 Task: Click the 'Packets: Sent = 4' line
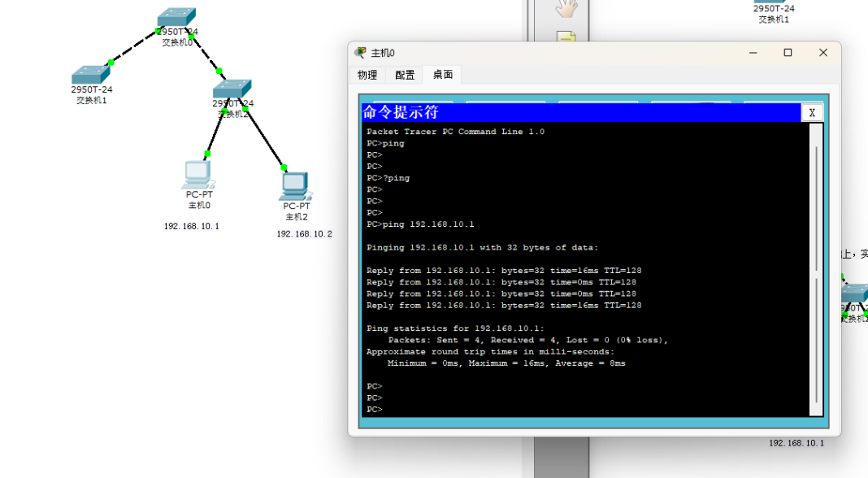pos(528,340)
